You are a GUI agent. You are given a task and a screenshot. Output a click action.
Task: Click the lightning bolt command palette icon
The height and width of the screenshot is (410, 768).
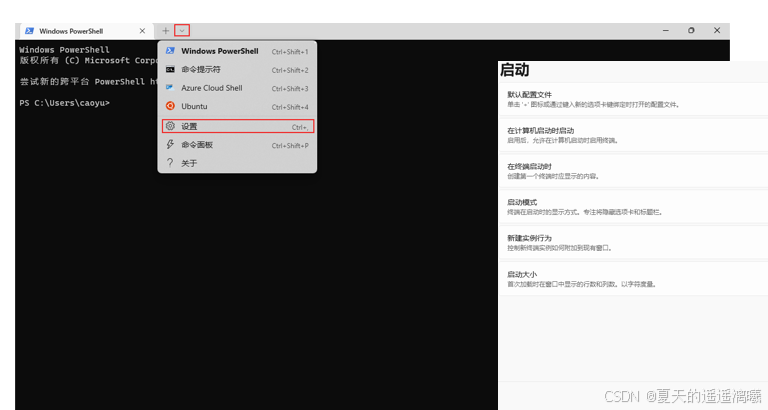(x=170, y=144)
